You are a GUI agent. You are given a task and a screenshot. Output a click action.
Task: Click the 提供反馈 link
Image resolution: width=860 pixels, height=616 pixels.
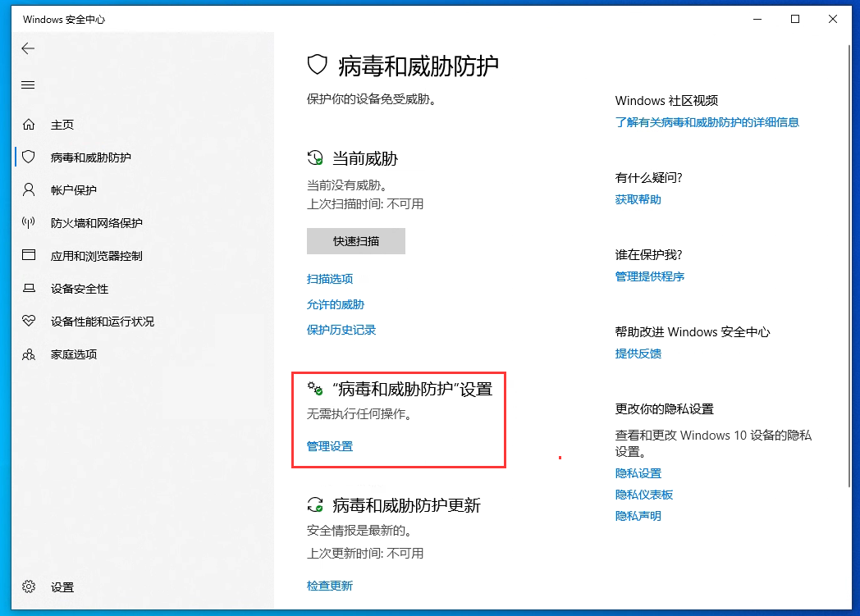click(x=638, y=354)
